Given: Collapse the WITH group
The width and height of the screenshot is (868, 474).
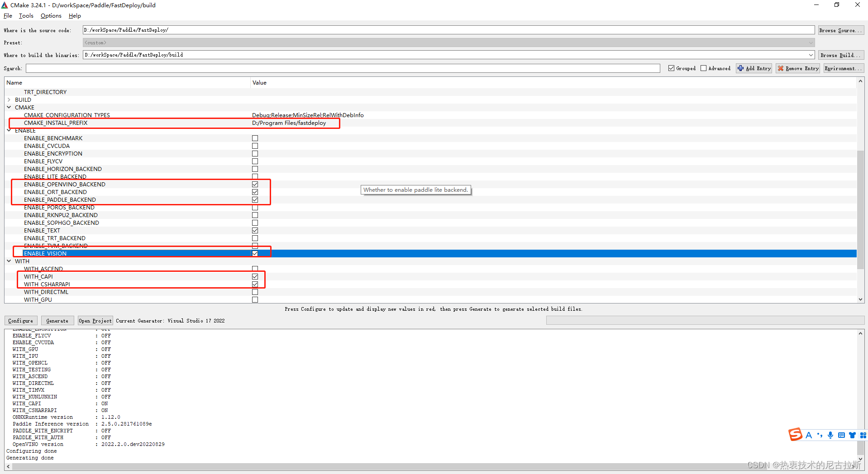Looking at the screenshot, I should coord(9,261).
